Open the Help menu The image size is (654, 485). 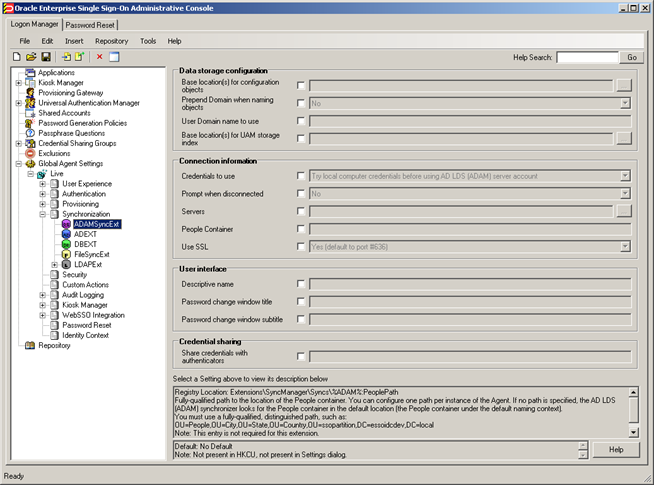point(174,41)
